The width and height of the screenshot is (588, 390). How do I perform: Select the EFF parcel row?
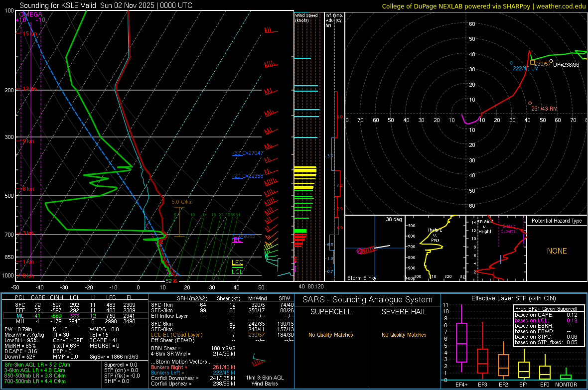(75, 310)
